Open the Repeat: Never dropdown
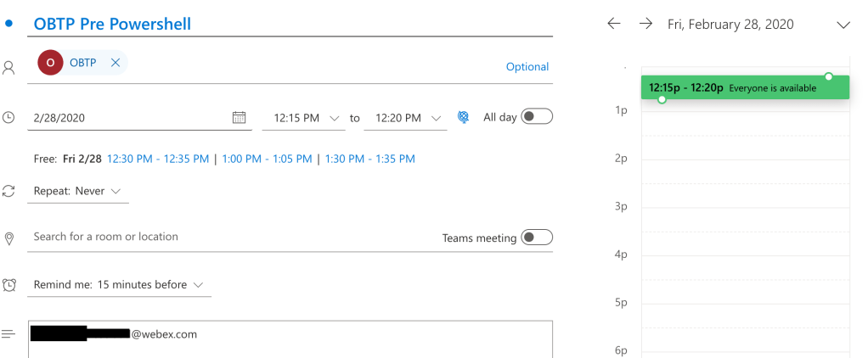This screenshot has height=358, width=868. tap(78, 191)
